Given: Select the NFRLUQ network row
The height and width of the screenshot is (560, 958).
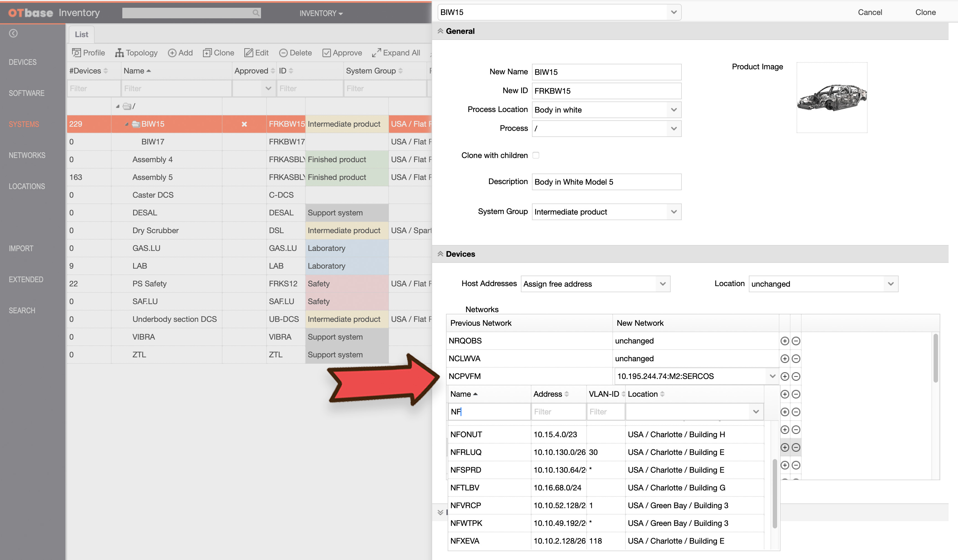Looking at the screenshot, I should (606, 452).
